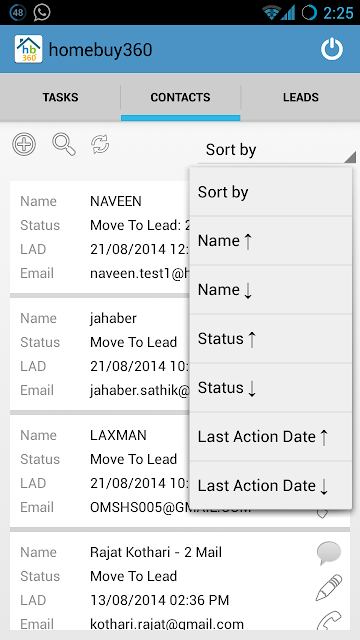
Task: Open the NAVEEN contact card
Action: click(100, 237)
